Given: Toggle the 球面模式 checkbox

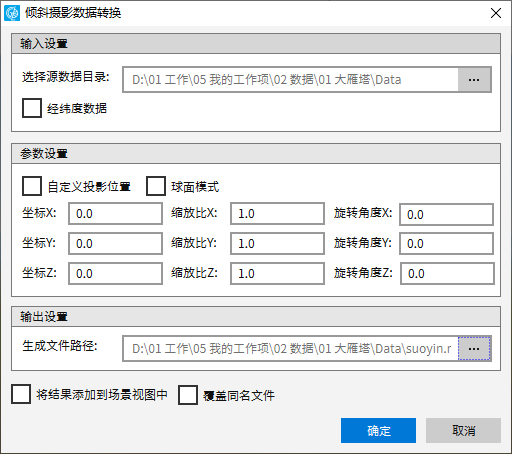Looking at the screenshot, I should coord(156,186).
